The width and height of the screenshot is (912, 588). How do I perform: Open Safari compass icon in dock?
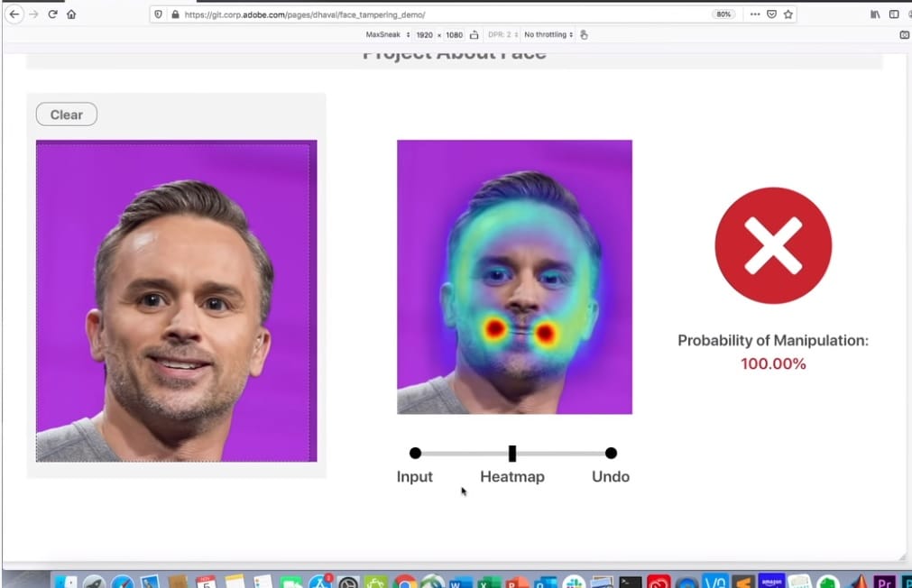123,582
